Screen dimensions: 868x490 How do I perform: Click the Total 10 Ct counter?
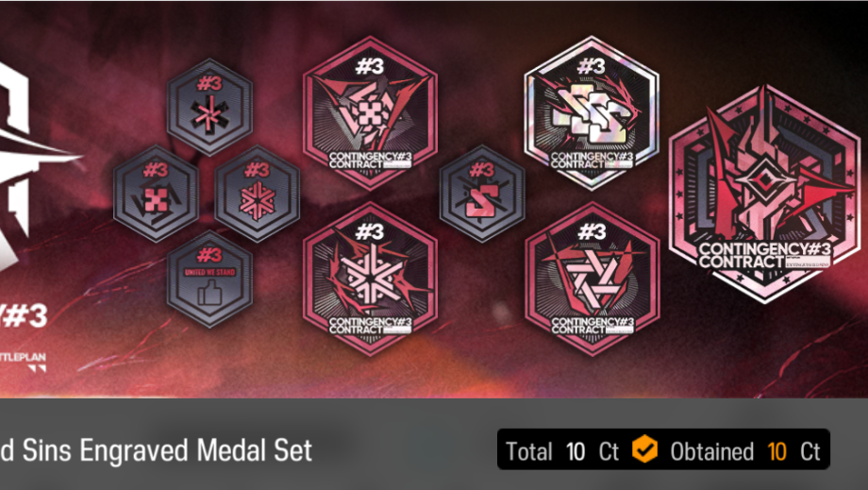point(562,451)
